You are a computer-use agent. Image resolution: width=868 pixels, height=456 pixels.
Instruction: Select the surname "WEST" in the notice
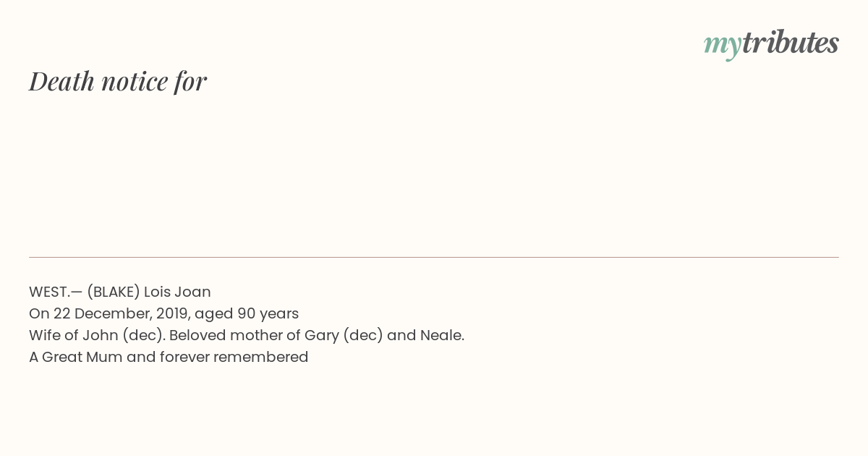coord(48,292)
